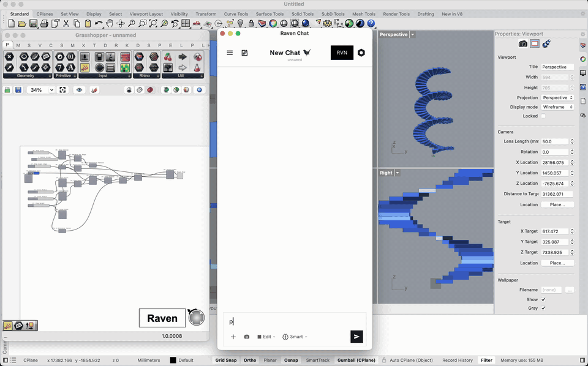The height and width of the screenshot is (366, 588).
Task: Open Raven Chat hamburger menu
Action: 230,53
